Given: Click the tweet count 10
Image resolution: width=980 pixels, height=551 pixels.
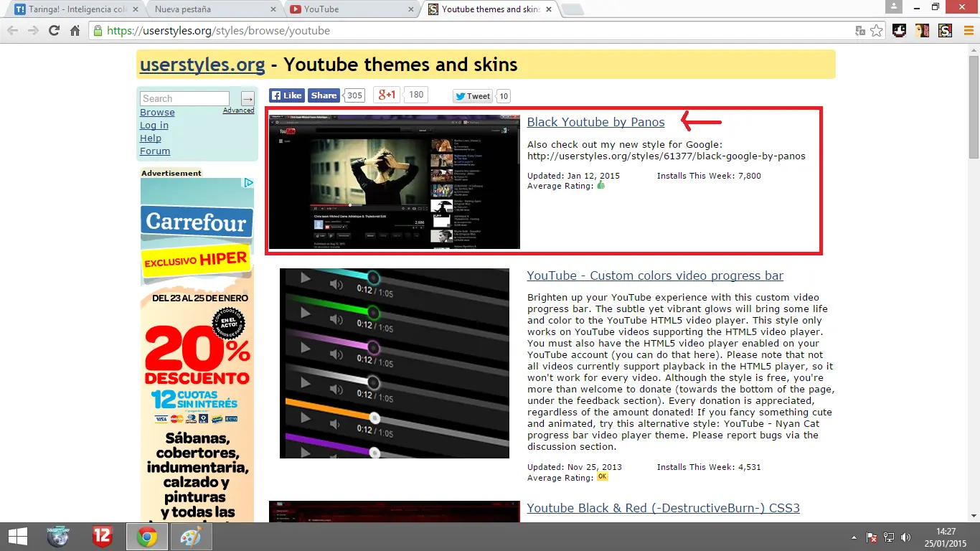Looking at the screenshot, I should 504,96.
